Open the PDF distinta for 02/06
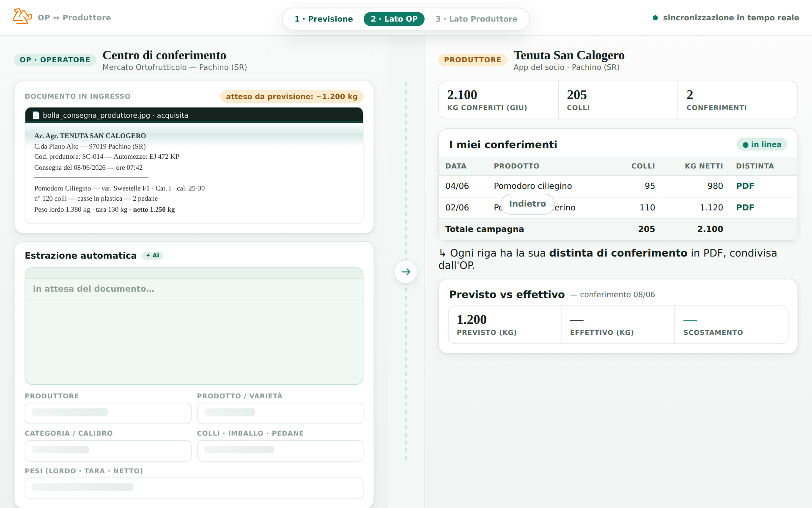Viewport: 812px width, 508px height. tap(745, 207)
